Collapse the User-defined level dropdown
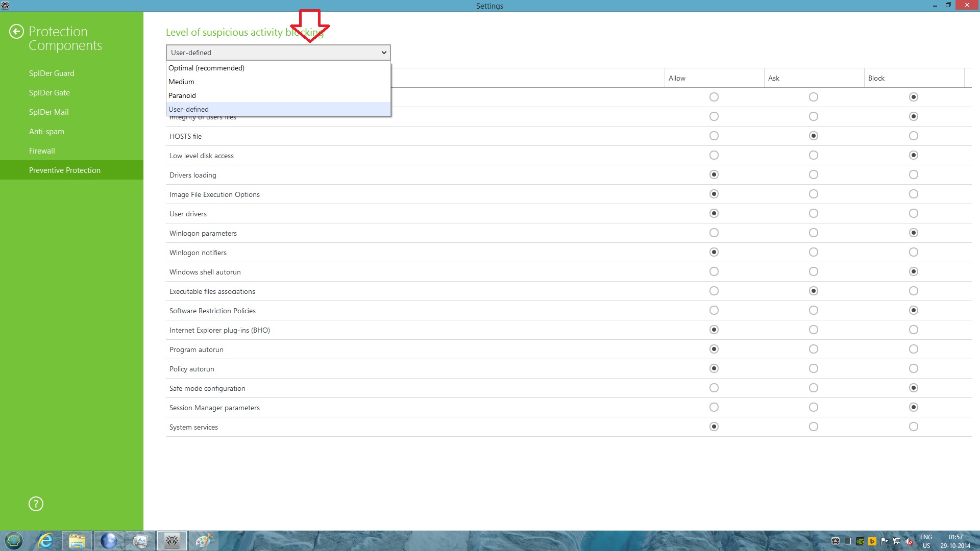 pos(384,53)
